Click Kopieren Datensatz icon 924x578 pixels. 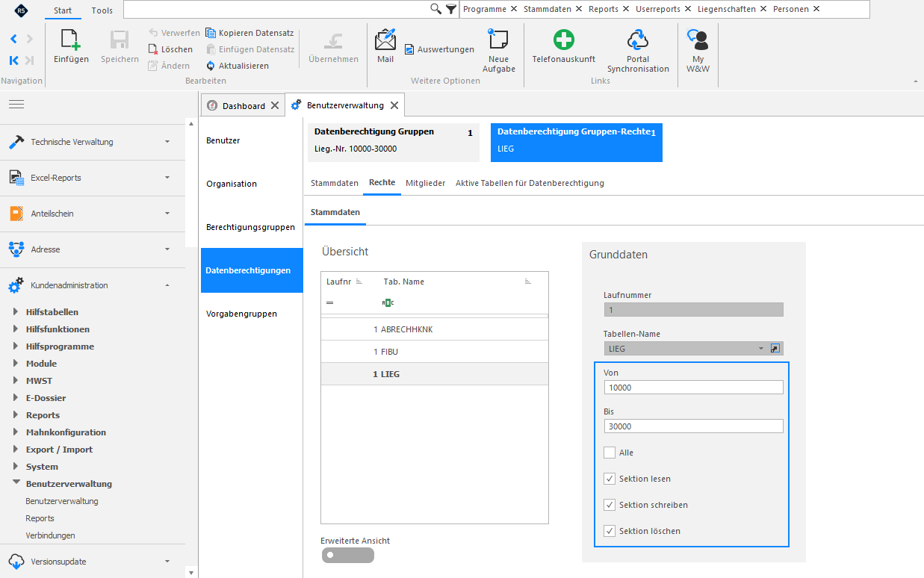click(x=210, y=33)
